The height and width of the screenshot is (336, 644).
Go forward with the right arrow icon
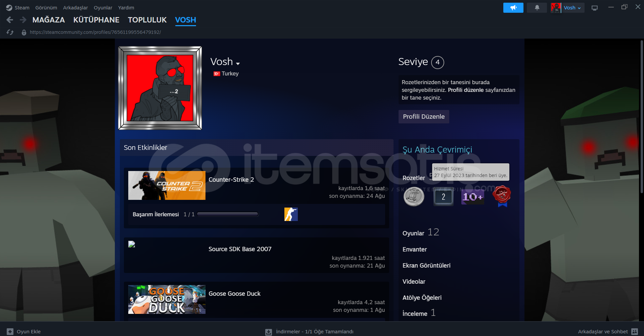point(23,20)
